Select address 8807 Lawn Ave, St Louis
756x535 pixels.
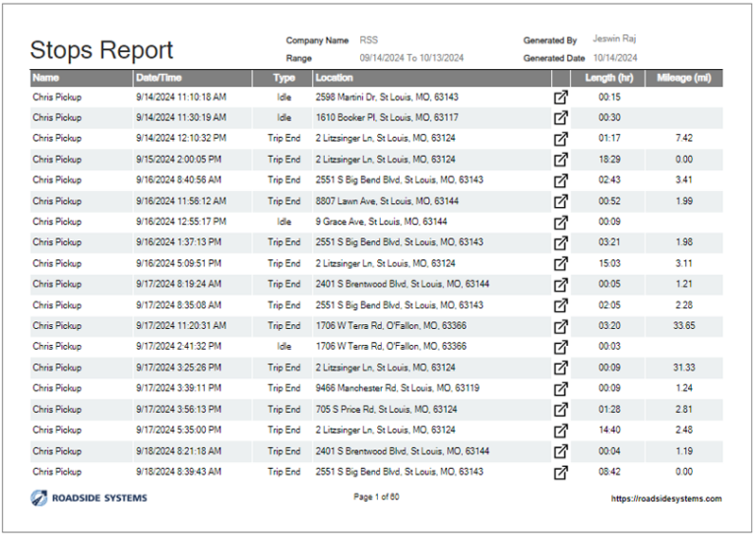(x=387, y=201)
